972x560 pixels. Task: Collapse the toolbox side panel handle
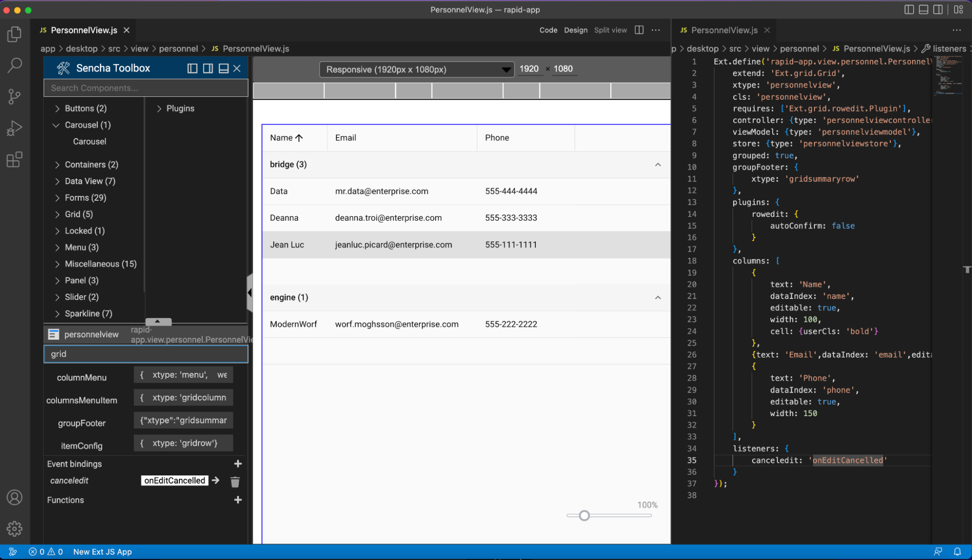(249, 293)
